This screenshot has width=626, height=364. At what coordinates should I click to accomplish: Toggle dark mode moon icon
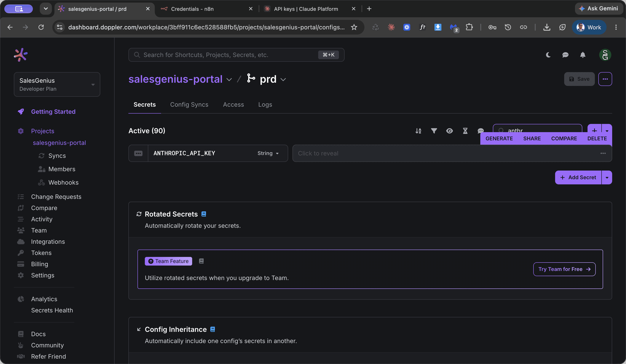(x=548, y=55)
